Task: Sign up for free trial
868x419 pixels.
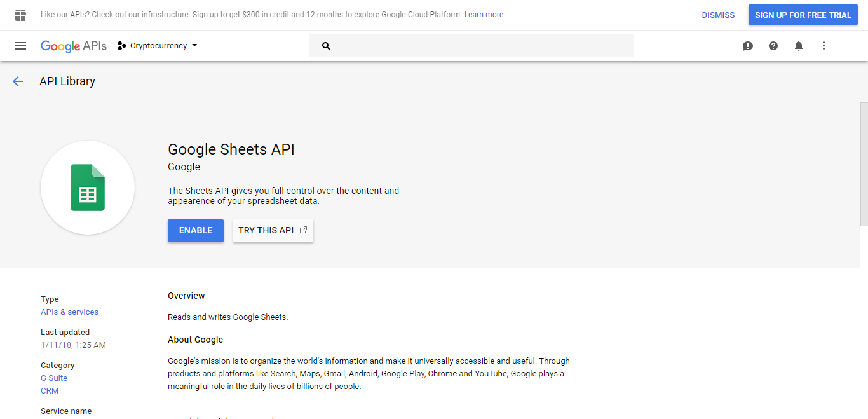Action: 803,14
